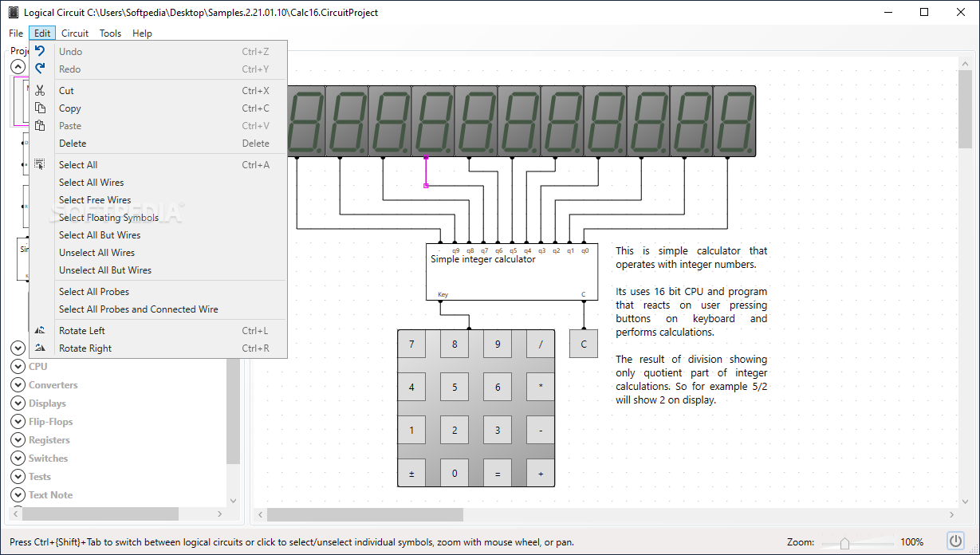The width and height of the screenshot is (980, 555).
Task: Expand the Displays category
Action: (18, 403)
